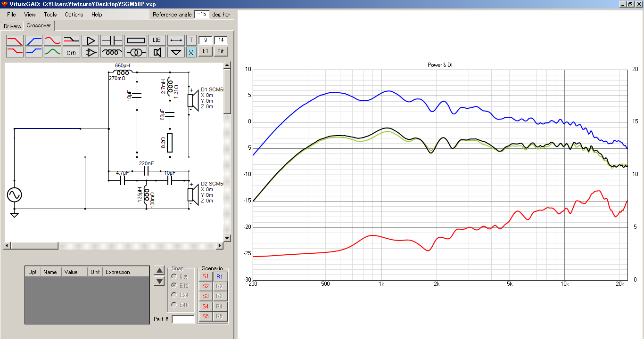The width and height of the screenshot is (644, 339).
Task: Click schematic horizontal scrollbar right arrow
Action: 220,246
